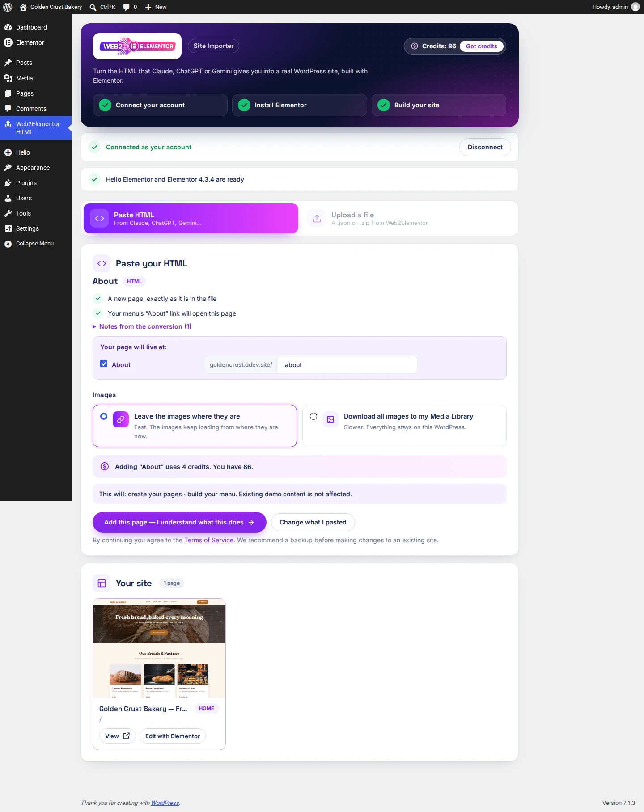Open the Terms of Service link

[209, 540]
